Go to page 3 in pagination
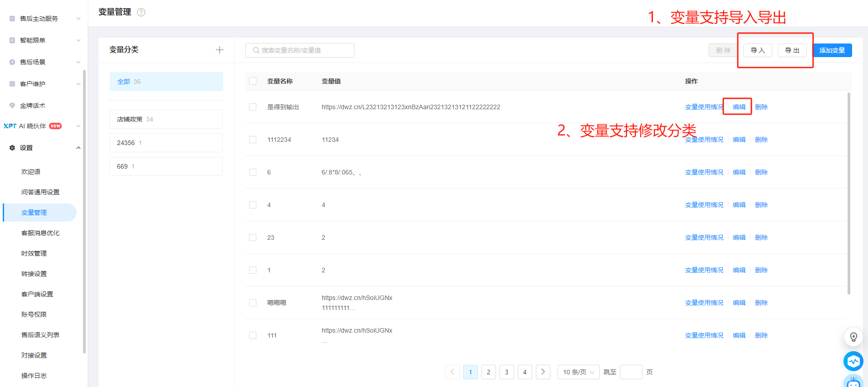868x387 pixels. click(x=507, y=372)
